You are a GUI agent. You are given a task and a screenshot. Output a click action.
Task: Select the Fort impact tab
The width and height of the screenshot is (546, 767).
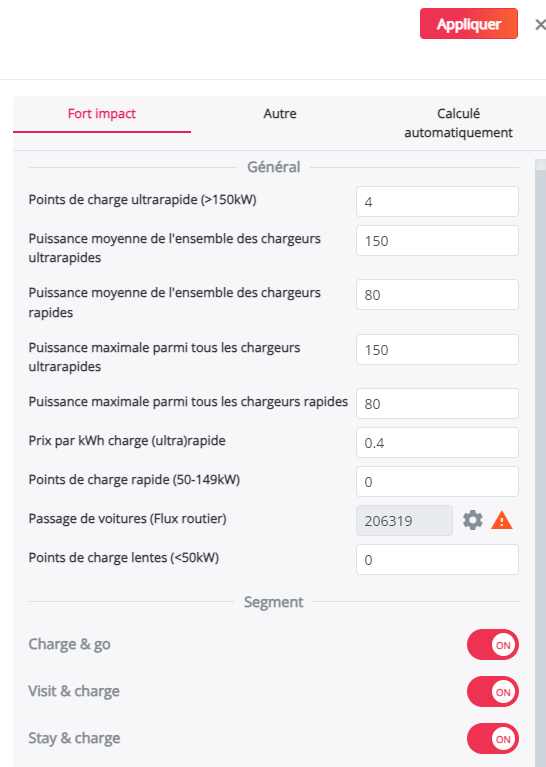tap(102, 114)
